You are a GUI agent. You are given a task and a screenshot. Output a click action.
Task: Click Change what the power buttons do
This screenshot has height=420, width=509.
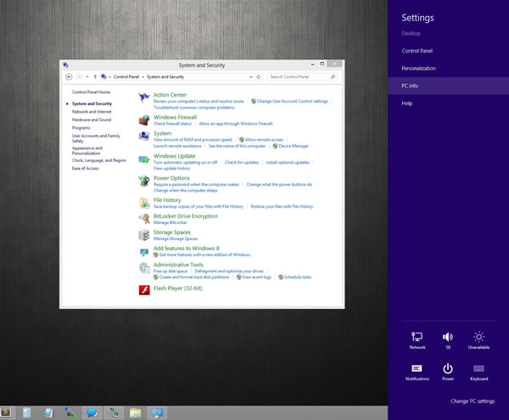pos(279,184)
